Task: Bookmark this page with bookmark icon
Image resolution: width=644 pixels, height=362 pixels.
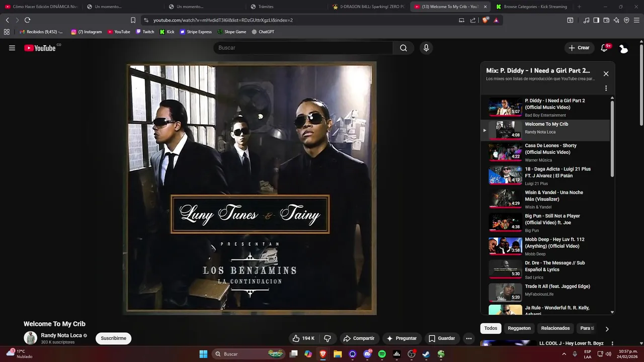Action: tap(133, 20)
